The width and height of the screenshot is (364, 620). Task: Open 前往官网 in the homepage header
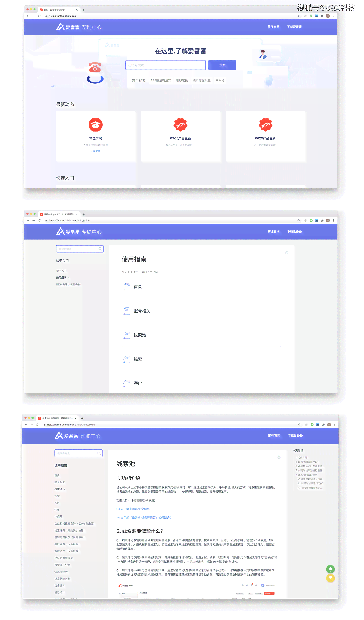(x=273, y=27)
